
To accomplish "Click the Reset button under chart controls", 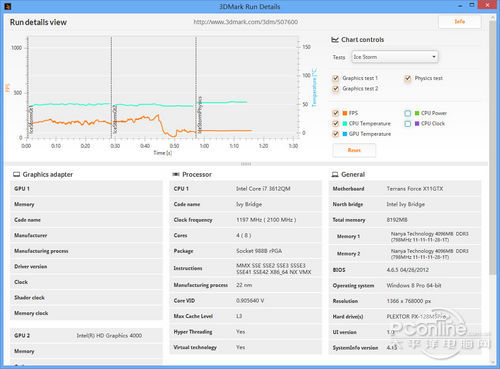I will tap(354, 150).
